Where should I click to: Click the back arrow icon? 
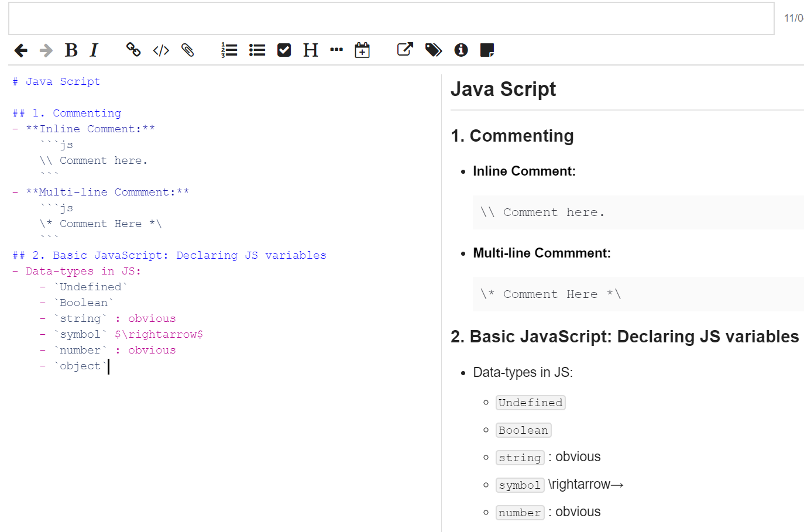(x=21, y=50)
